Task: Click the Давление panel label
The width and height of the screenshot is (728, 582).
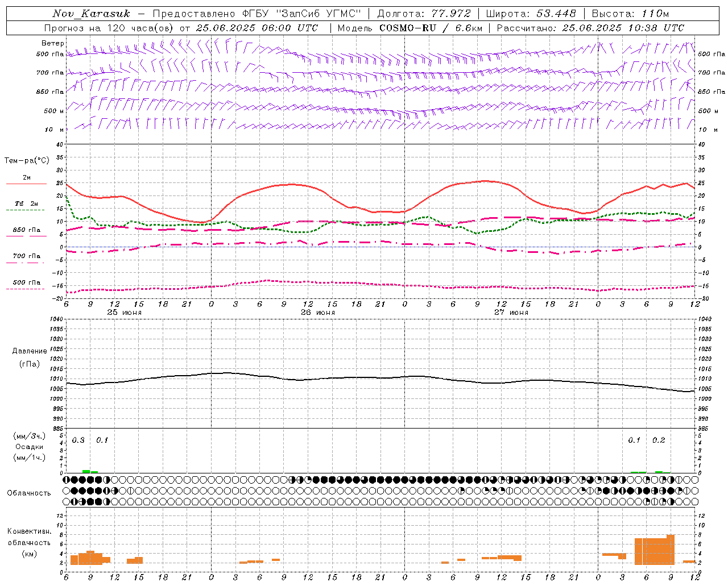Action: click(x=29, y=351)
